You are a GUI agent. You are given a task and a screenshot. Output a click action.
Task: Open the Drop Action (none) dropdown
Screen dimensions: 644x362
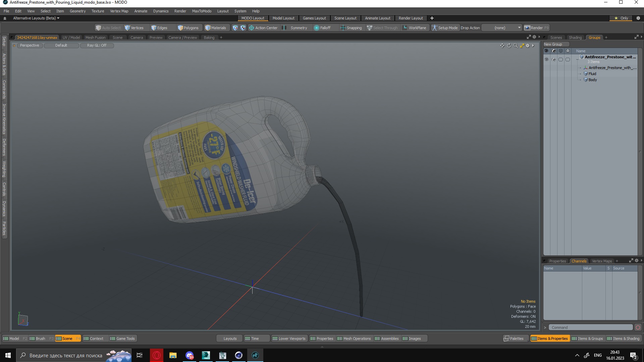pyautogui.click(x=502, y=28)
